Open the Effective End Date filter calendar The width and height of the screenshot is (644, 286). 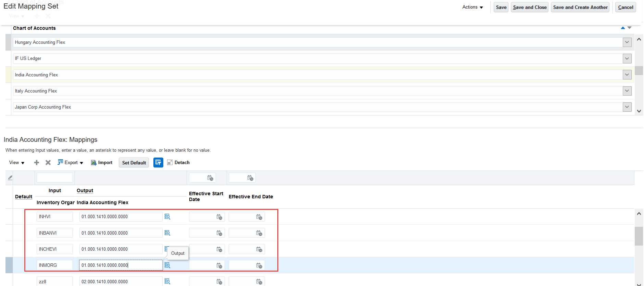(250, 178)
